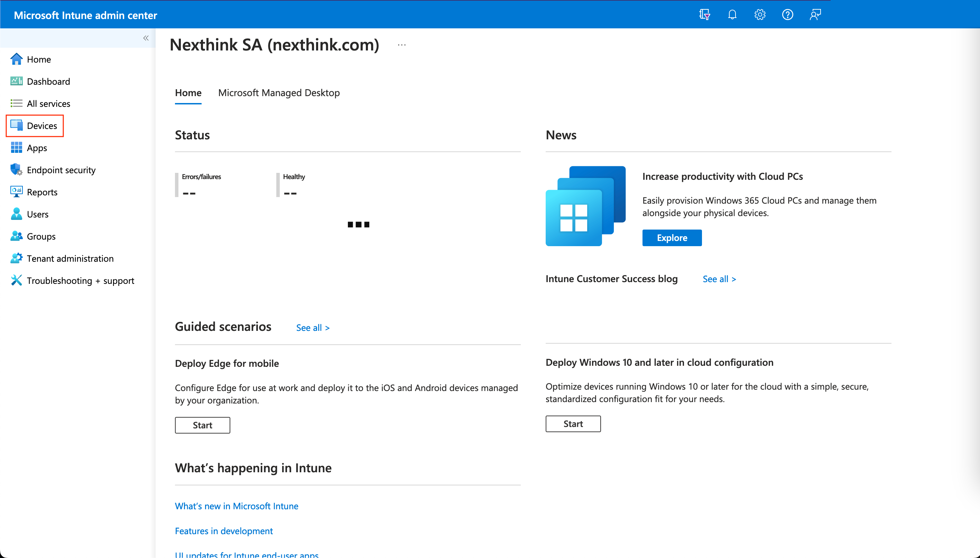This screenshot has height=558, width=980.
Task: Start the Deploy Edge for mobile scenario
Action: [202, 425]
